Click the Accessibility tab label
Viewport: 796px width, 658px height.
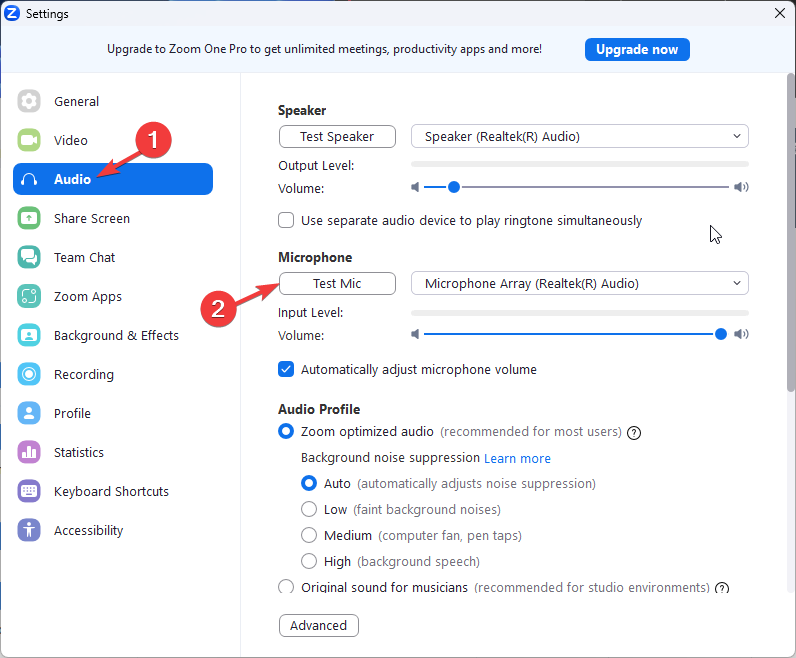[x=89, y=531]
